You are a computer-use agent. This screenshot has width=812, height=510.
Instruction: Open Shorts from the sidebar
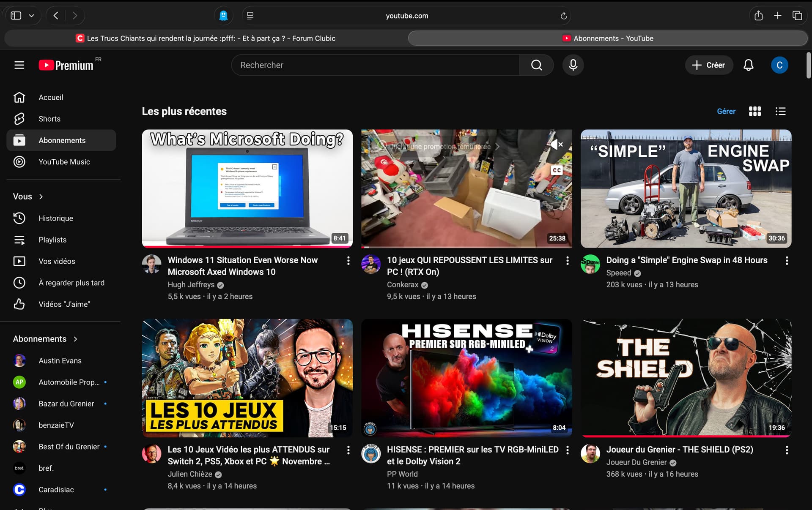(49, 119)
